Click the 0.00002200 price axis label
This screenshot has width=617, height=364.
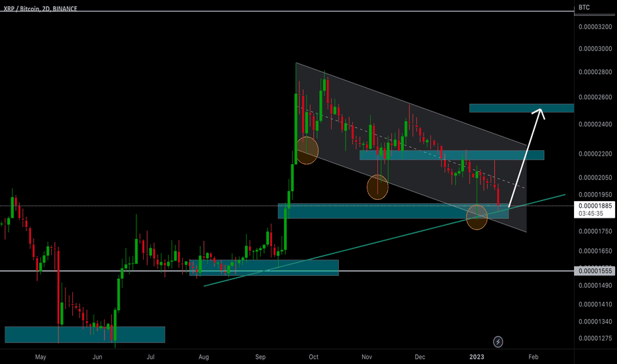(595, 154)
